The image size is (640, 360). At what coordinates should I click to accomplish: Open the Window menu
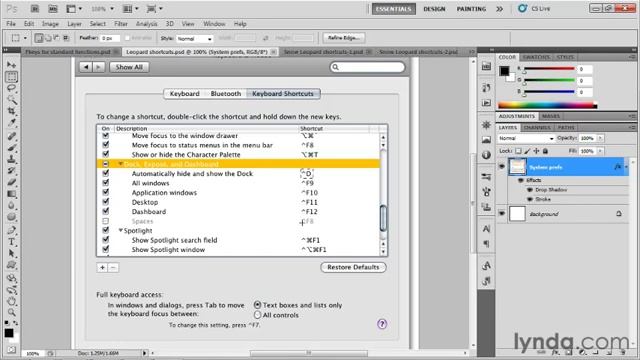[x=214, y=24]
